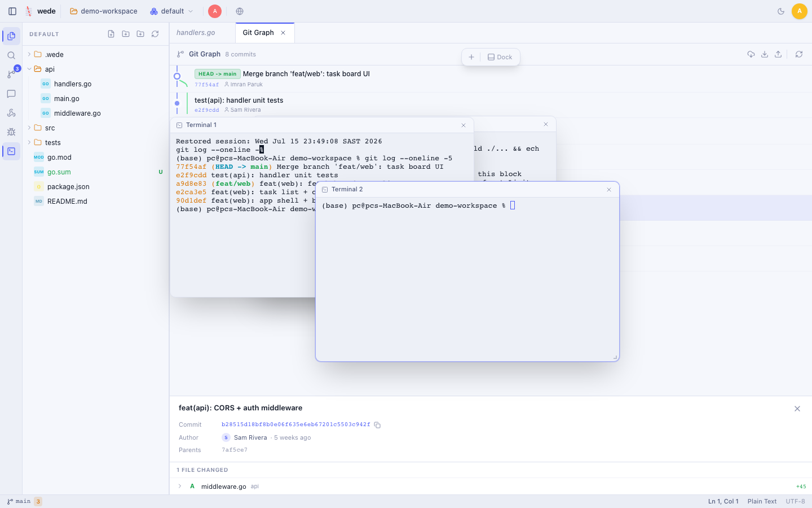Open the Terminal view in activity bar

pyautogui.click(x=11, y=151)
